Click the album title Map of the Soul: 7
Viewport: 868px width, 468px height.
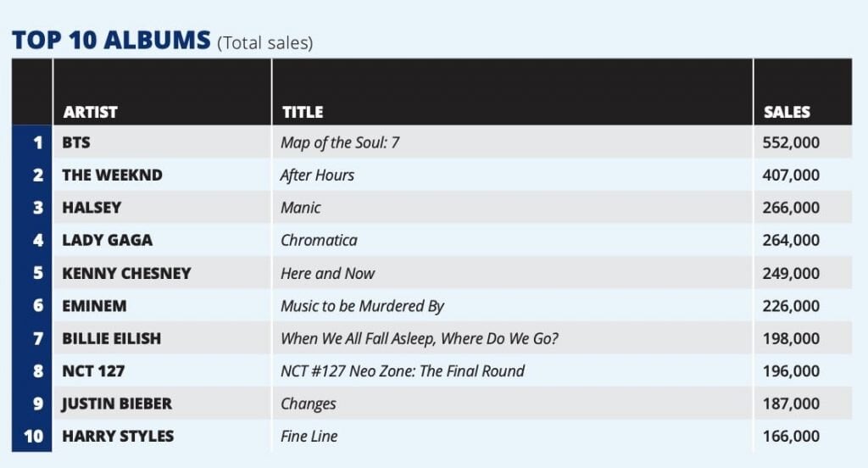tap(340, 142)
